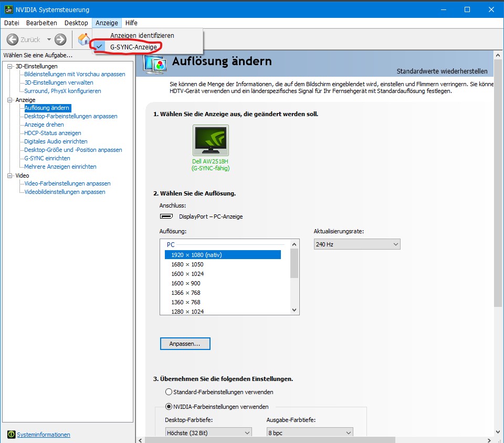Open Desktop-Farbtiefe Höchste (32 Bit) dropdown
Viewport: 504px width, 443px height.
point(208,432)
